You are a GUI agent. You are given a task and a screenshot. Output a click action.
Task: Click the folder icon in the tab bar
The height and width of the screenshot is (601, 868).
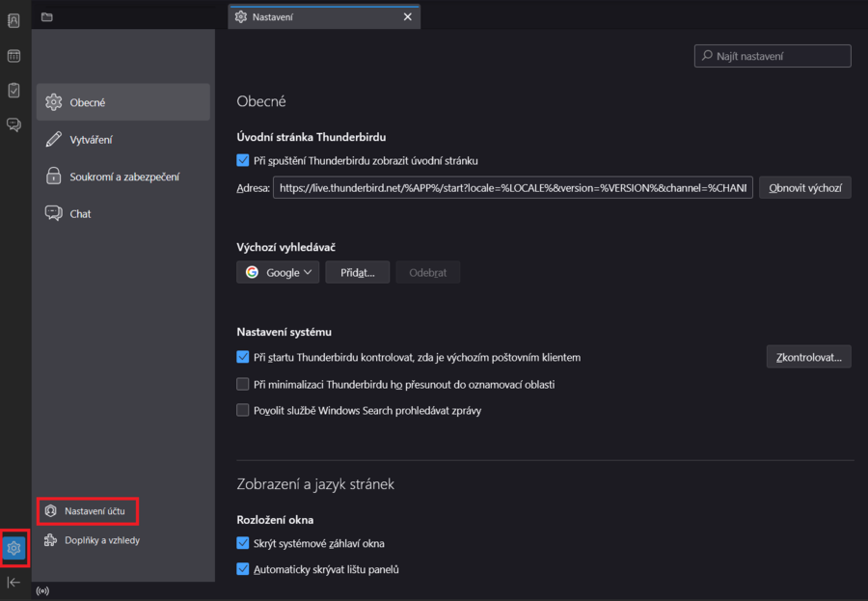pyautogui.click(x=47, y=16)
